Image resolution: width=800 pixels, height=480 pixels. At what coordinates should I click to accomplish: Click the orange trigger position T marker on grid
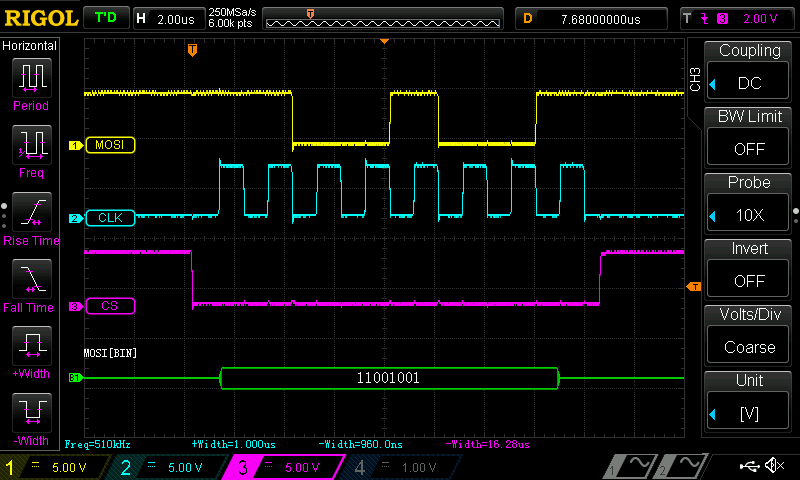[x=192, y=50]
